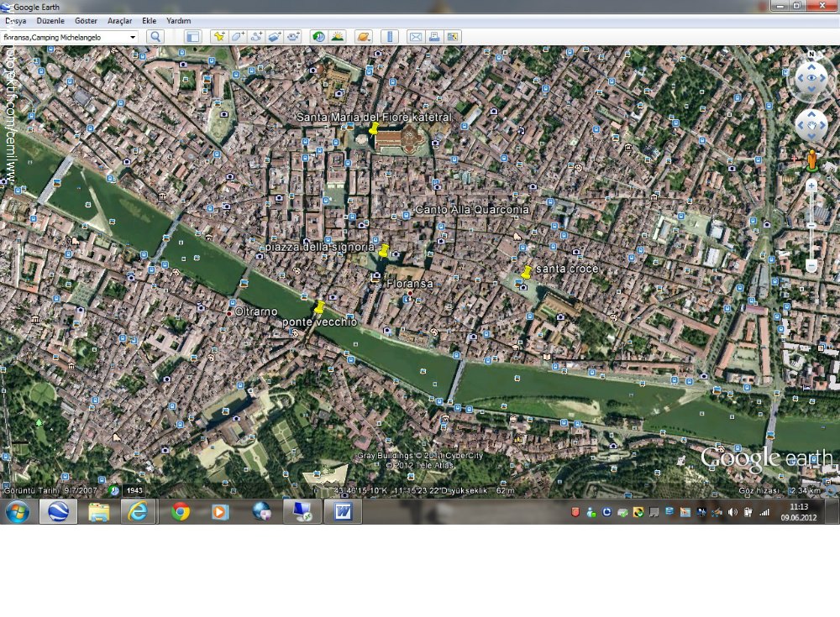
Task: Toggle the ruler tool
Action: [x=390, y=36]
